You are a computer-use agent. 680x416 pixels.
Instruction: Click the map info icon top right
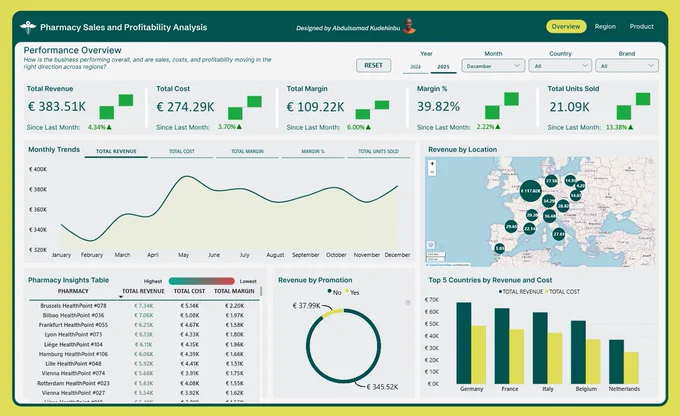click(650, 161)
